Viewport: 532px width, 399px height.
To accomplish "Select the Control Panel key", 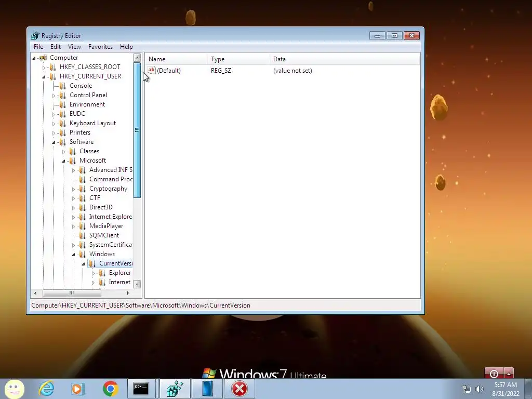I will pyautogui.click(x=88, y=95).
